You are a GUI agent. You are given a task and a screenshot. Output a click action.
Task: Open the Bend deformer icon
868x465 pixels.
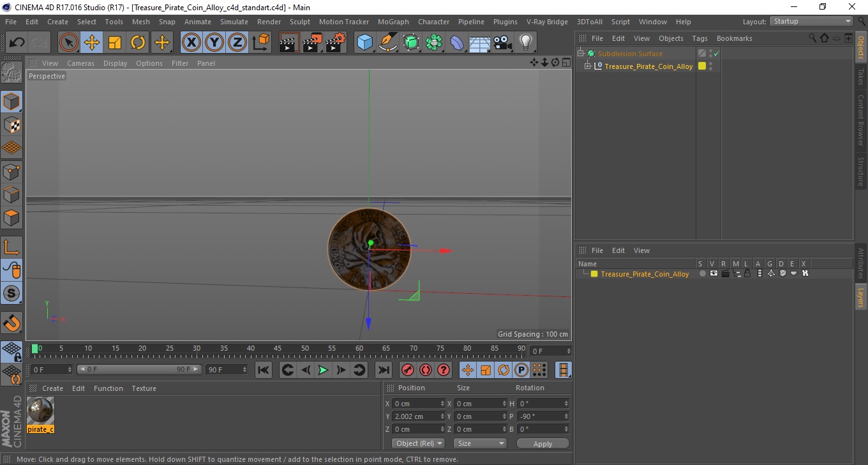coord(458,43)
